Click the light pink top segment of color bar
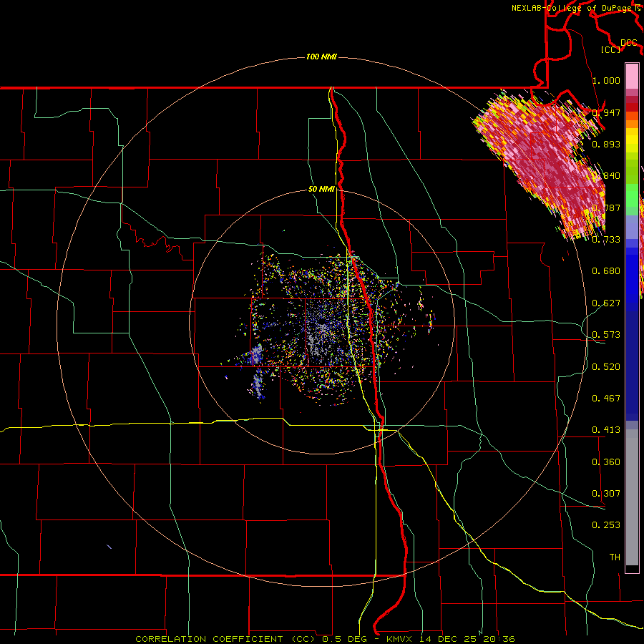The image size is (644, 644). tap(632, 76)
